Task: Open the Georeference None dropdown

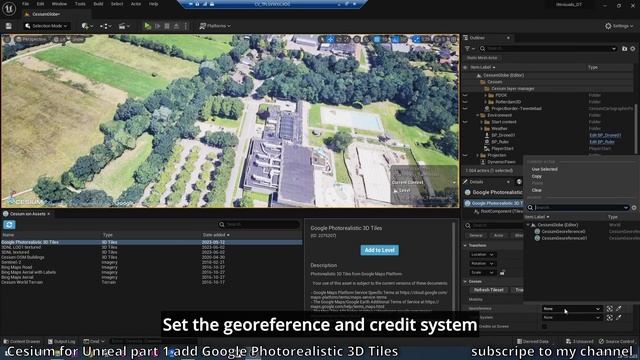Action: [571, 309]
